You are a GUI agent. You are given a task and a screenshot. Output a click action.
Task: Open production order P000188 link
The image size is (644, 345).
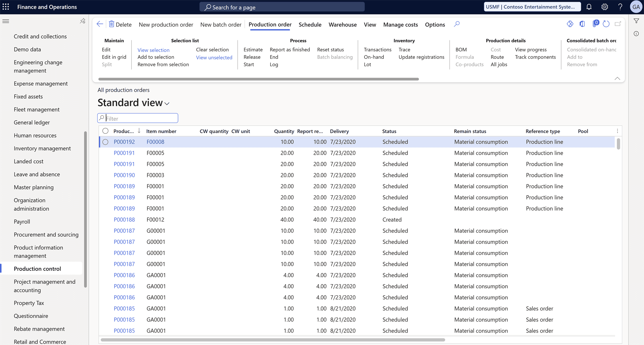coord(124,219)
